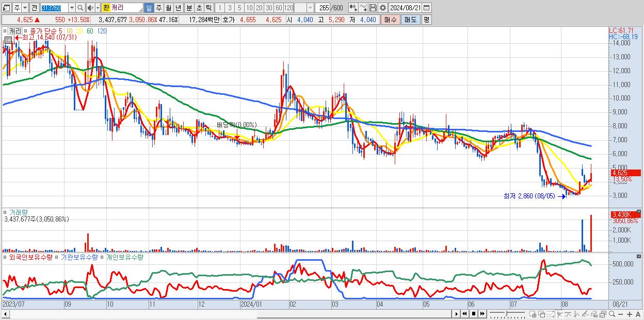Click the chart scroll right arrow
The width and height of the screenshot is (644, 320).
coord(456,314)
